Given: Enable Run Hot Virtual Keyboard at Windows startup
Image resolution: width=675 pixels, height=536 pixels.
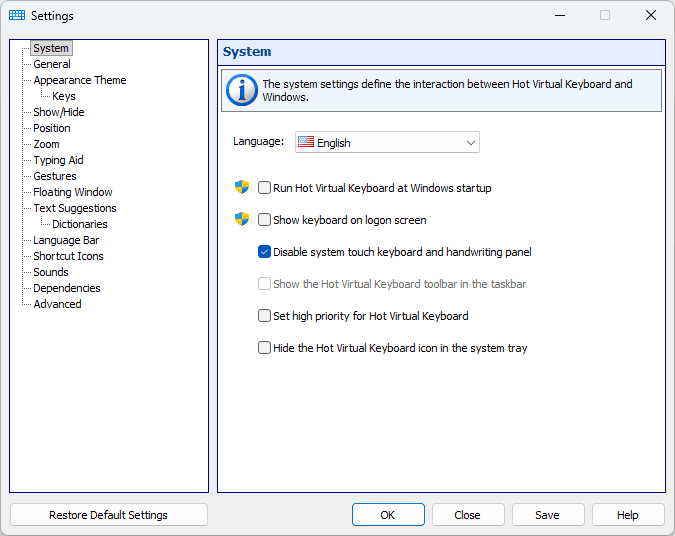Looking at the screenshot, I should [264, 188].
